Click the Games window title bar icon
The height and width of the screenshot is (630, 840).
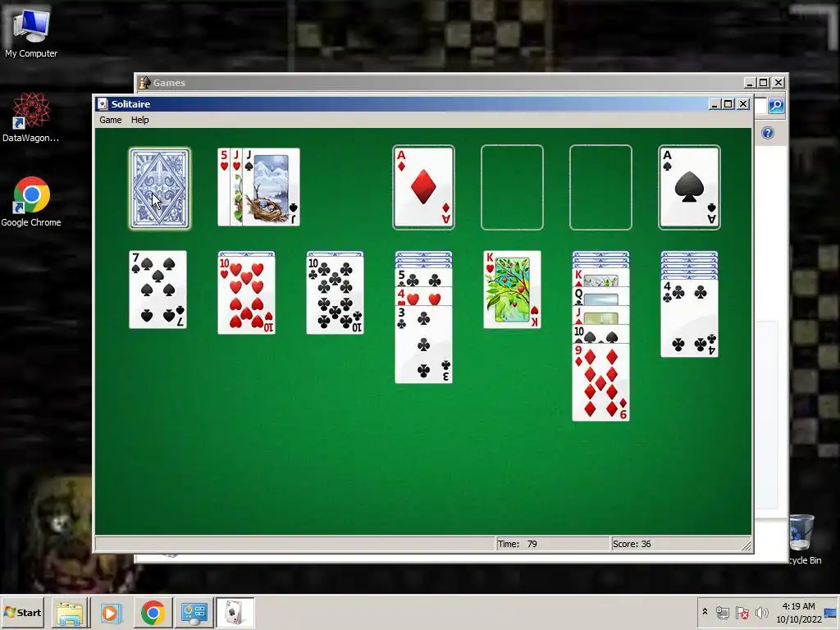(x=144, y=83)
